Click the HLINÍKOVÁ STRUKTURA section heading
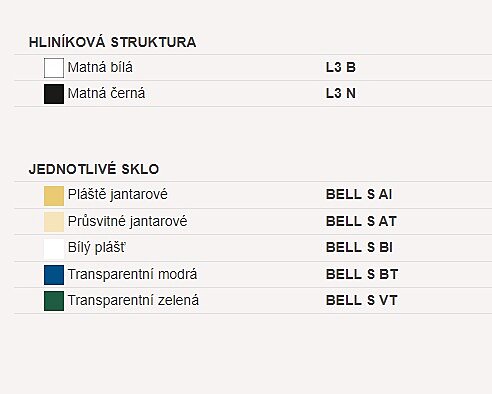492x394 pixels. 112,42
